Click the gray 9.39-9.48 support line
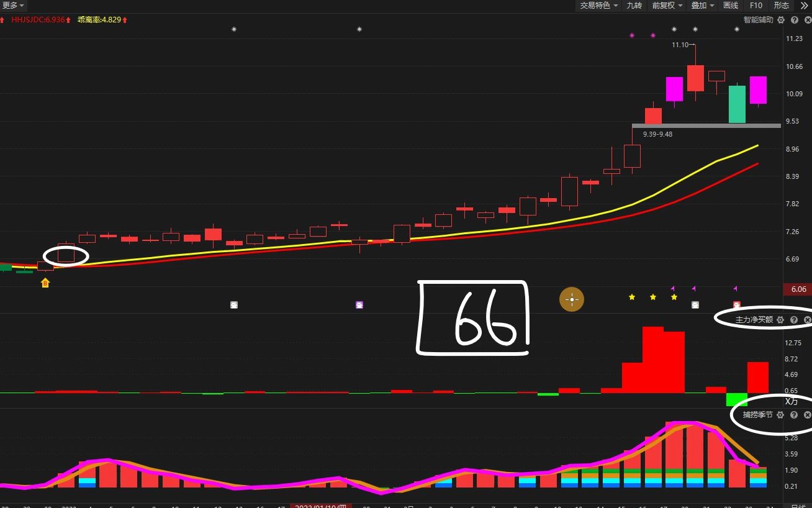The height and width of the screenshot is (508, 812). click(706, 126)
